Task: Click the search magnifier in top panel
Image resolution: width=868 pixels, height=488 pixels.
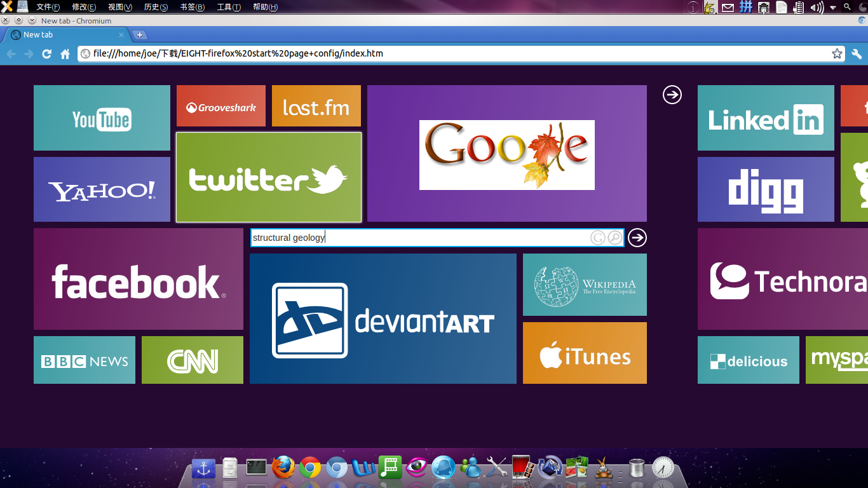Action: point(847,7)
